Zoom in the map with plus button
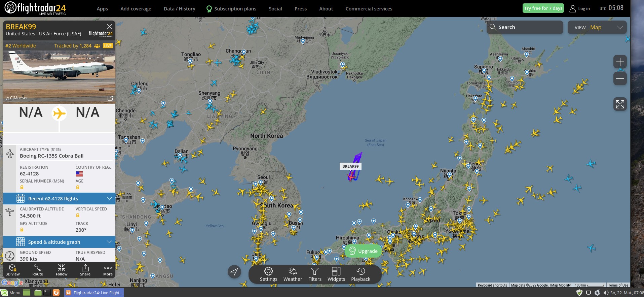This screenshot has height=297, width=644. (620, 62)
